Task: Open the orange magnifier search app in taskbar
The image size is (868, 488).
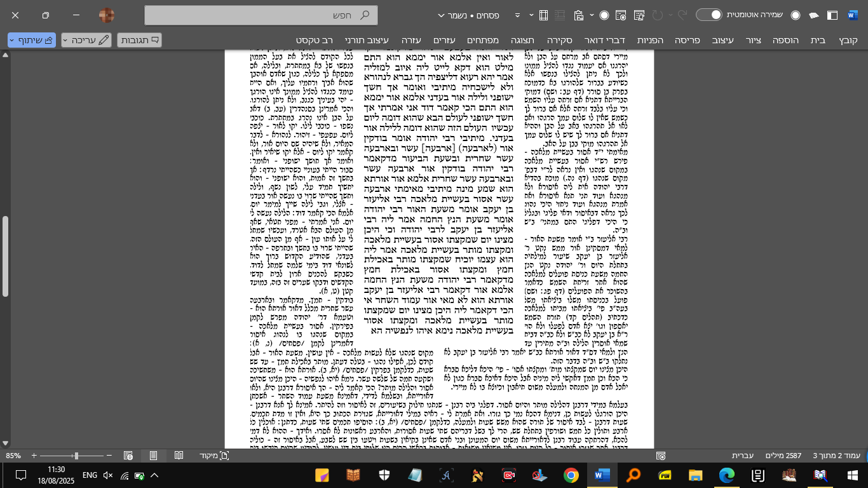Action: pos(633,475)
